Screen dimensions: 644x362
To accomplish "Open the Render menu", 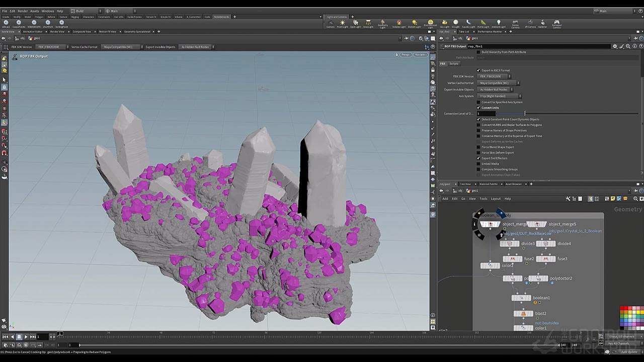I will (23, 11).
